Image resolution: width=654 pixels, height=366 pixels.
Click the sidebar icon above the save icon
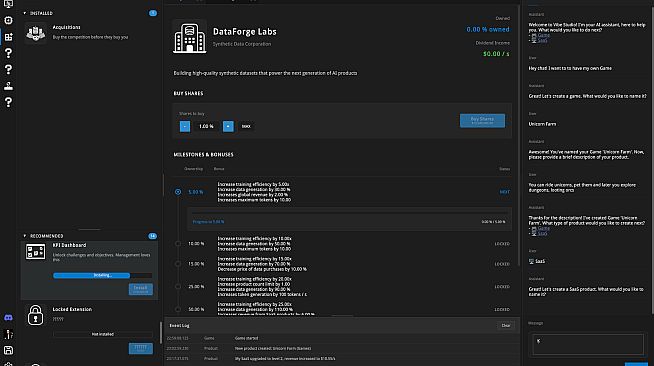point(8,334)
